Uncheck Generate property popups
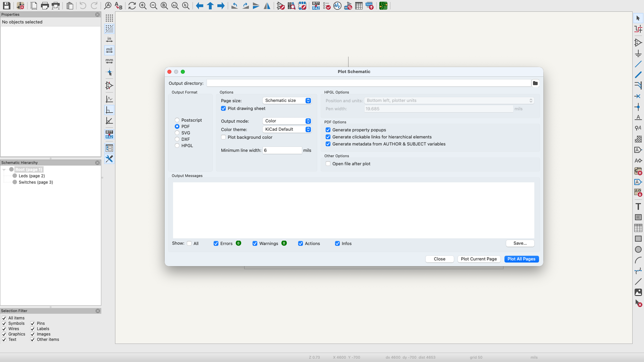This screenshot has width=644, height=362. [328, 130]
